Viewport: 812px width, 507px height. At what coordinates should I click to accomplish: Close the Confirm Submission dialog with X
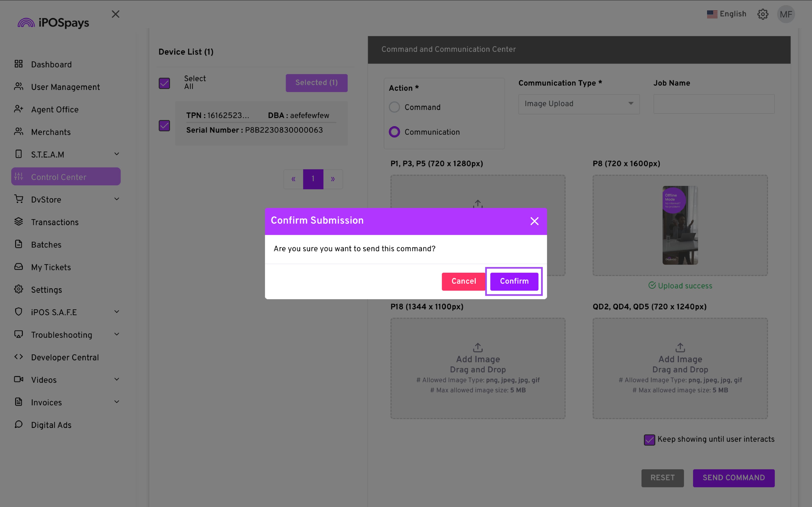coord(534,221)
